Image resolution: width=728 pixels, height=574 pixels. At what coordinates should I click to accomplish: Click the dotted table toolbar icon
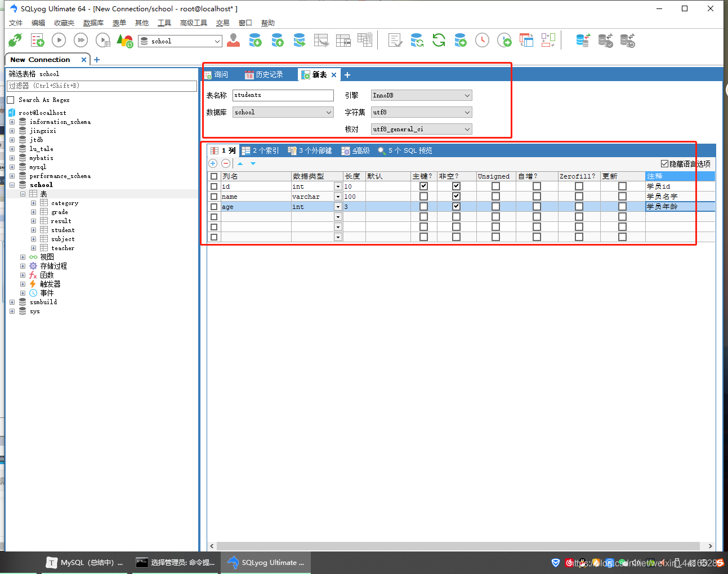click(365, 40)
